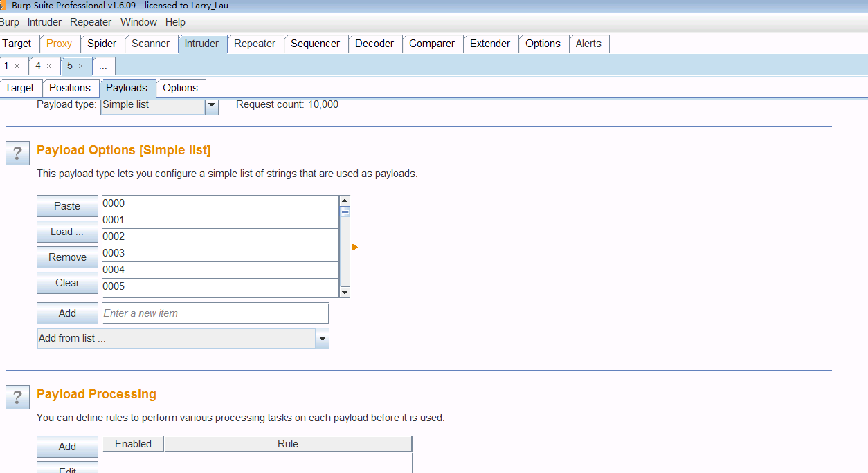
Task: Switch to the Scanner tab
Action: [151, 44]
